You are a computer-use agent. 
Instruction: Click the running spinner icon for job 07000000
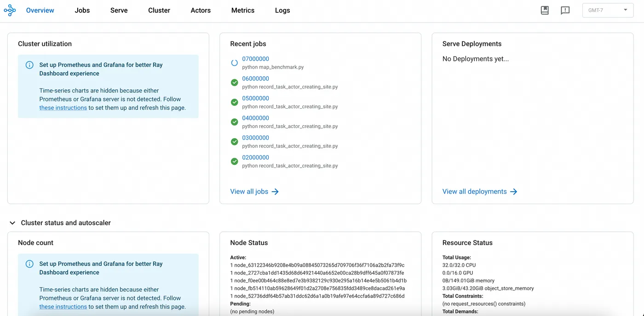(234, 63)
